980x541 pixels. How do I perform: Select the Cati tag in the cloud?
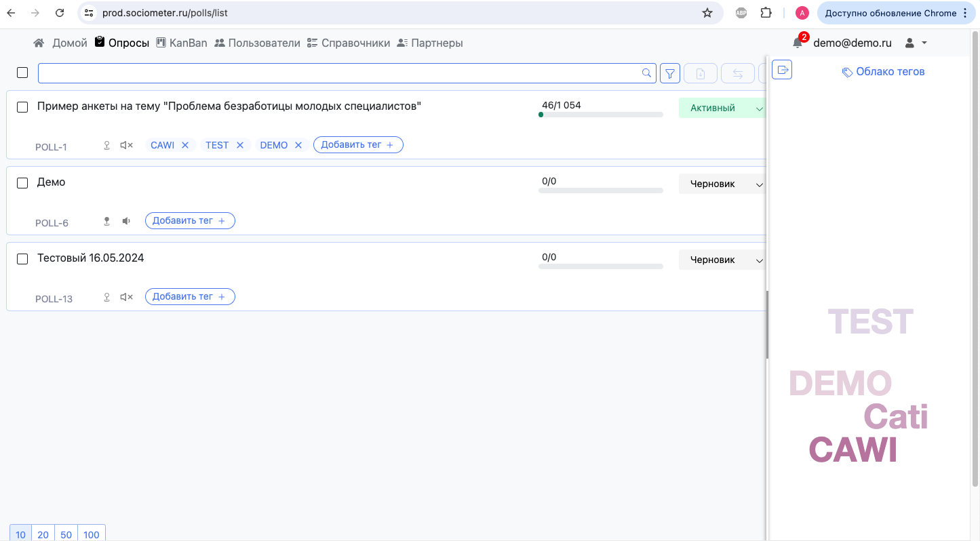pyautogui.click(x=896, y=416)
